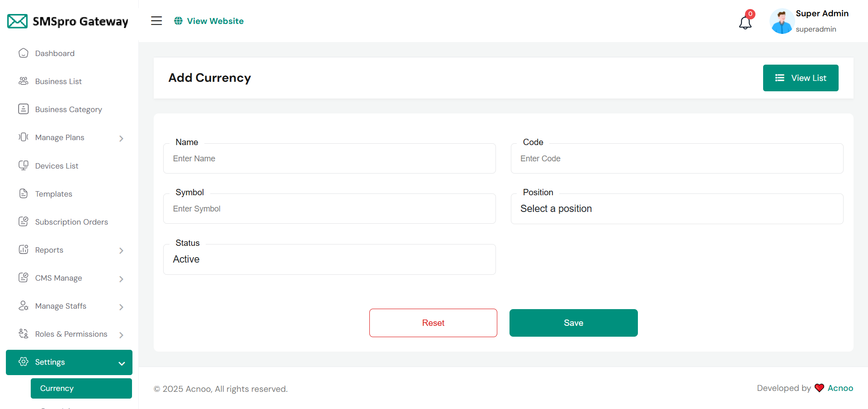868x409 pixels.
Task: Focus the Enter Name input field
Action: (x=329, y=159)
